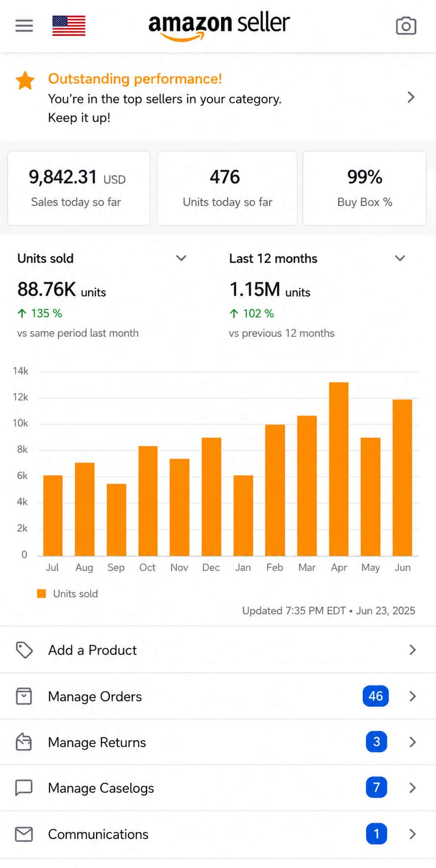Open Manage Orders
This screenshot has height=868, width=436.
[218, 696]
